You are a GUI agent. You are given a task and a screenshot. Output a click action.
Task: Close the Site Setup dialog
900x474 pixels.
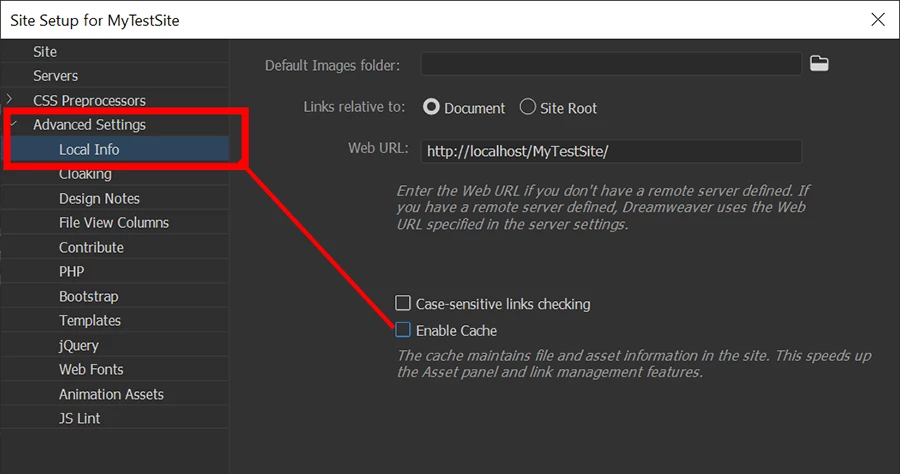coord(878,20)
